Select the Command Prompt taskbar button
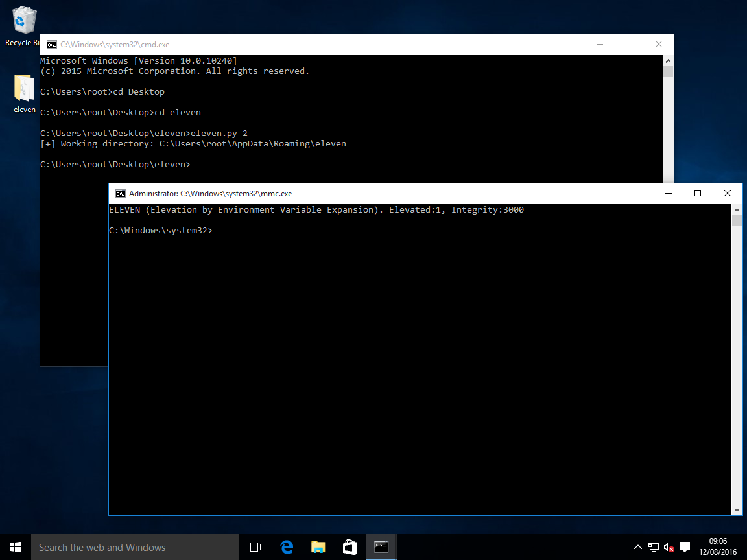The width and height of the screenshot is (747, 560). (381, 547)
